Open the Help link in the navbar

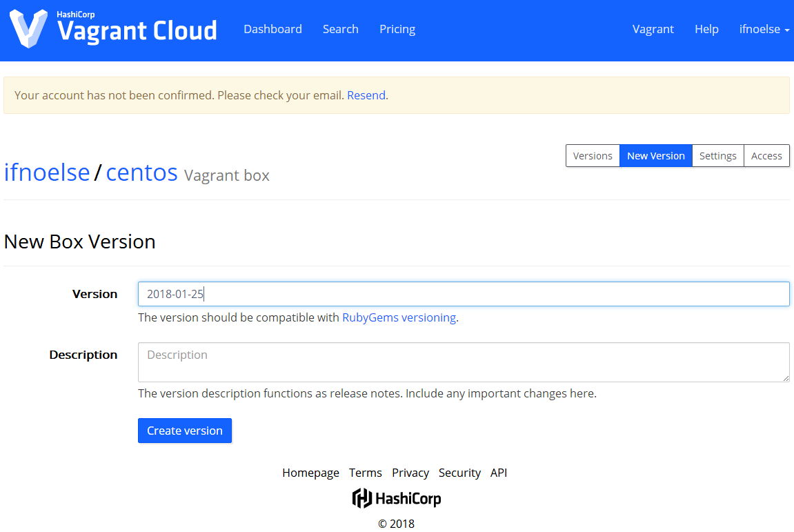coord(706,30)
